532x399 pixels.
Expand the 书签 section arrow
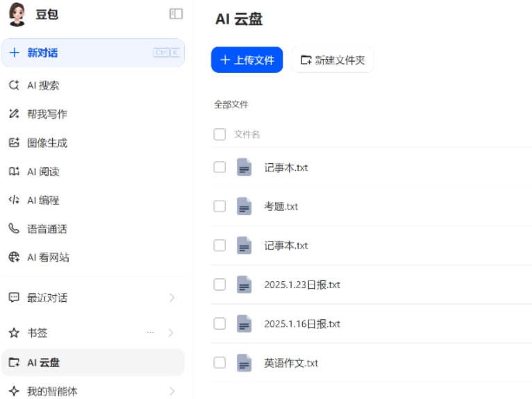pyautogui.click(x=172, y=333)
